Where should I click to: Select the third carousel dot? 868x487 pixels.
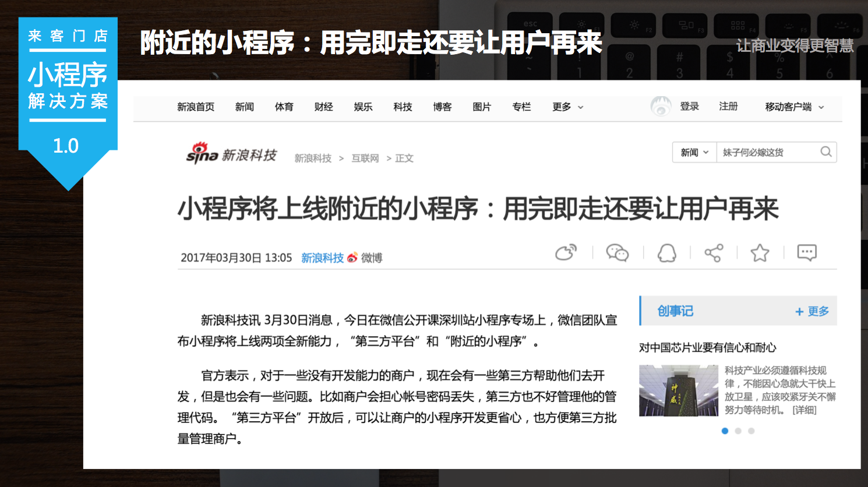(751, 431)
